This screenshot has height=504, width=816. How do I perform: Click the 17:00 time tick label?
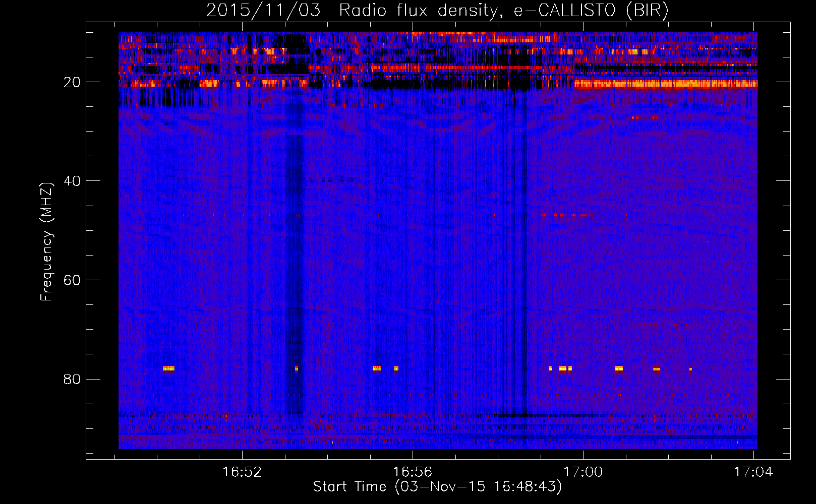(x=584, y=472)
